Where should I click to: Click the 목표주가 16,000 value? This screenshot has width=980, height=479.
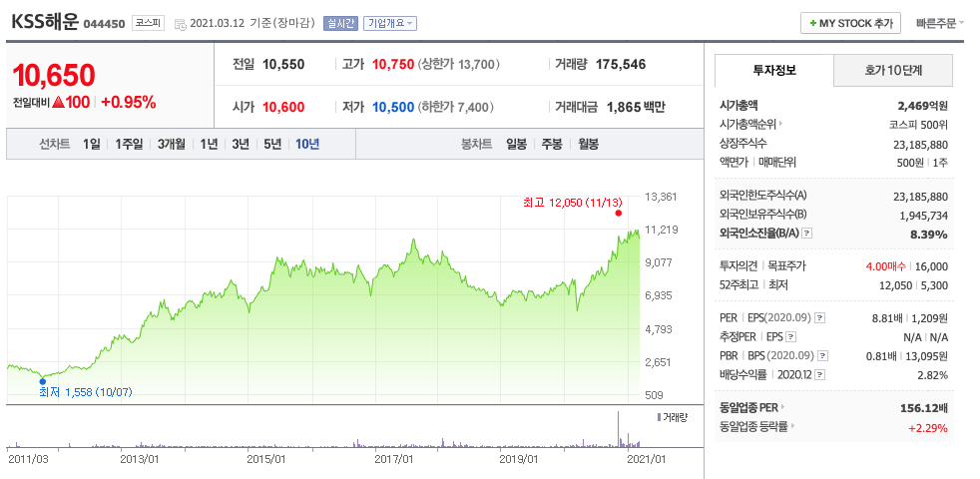[x=931, y=266]
